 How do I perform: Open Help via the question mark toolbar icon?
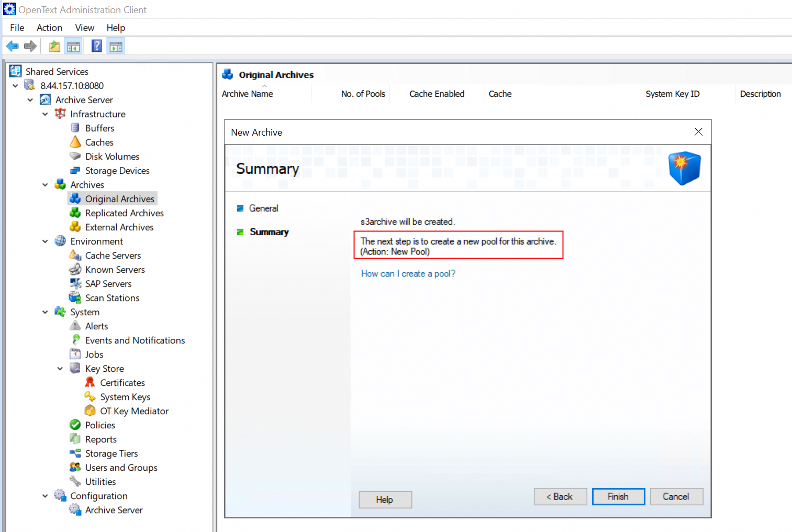[97, 46]
